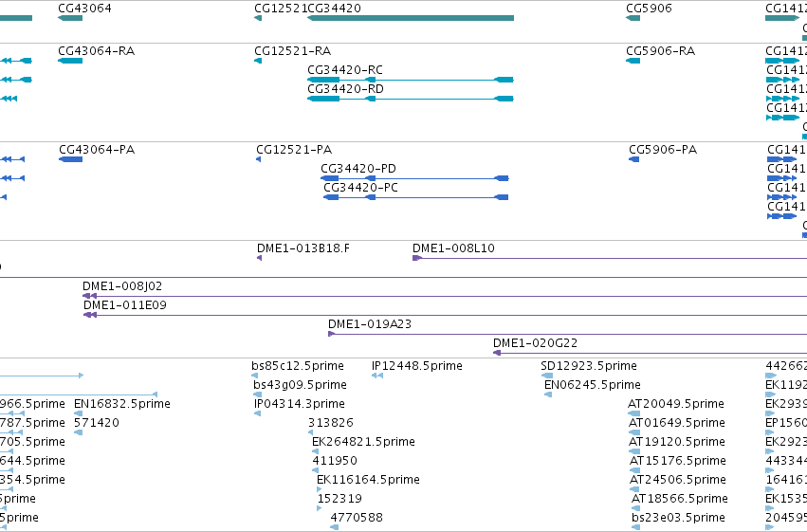Open the CG34420-PD coding sequence label
This screenshot has height=532, width=807.
(358, 169)
